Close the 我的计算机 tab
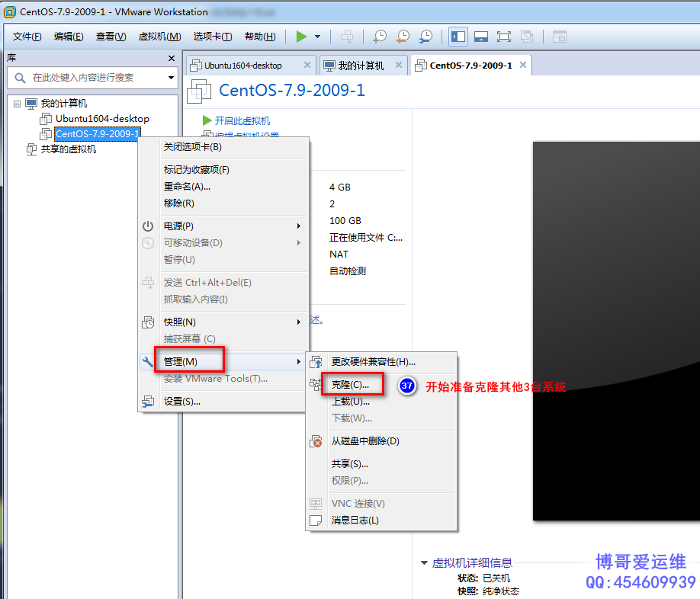This screenshot has height=599, width=700. click(x=399, y=65)
